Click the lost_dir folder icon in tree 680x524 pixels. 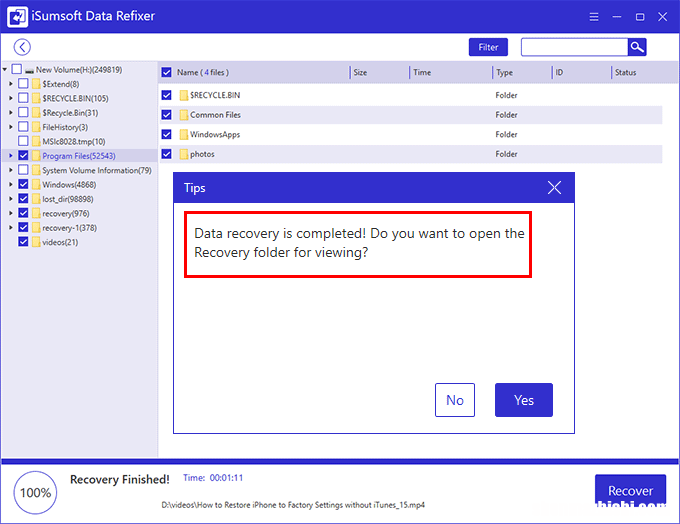coord(36,199)
